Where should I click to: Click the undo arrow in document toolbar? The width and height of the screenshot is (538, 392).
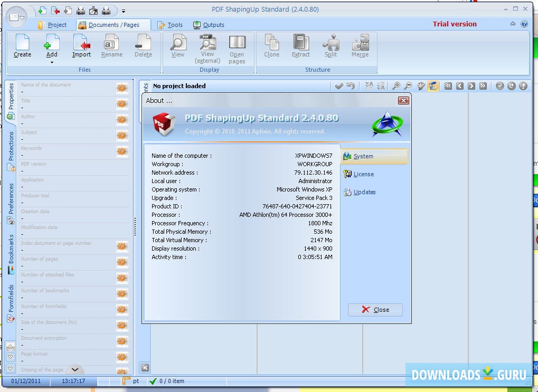tap(351, 86)
